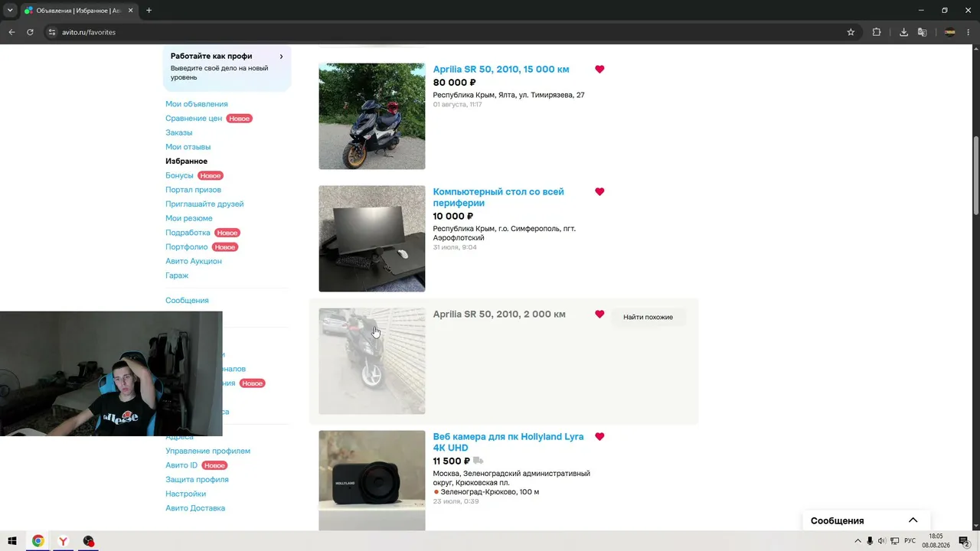Click the Найти похожие button
980x551 pixels.
[648, 317]
